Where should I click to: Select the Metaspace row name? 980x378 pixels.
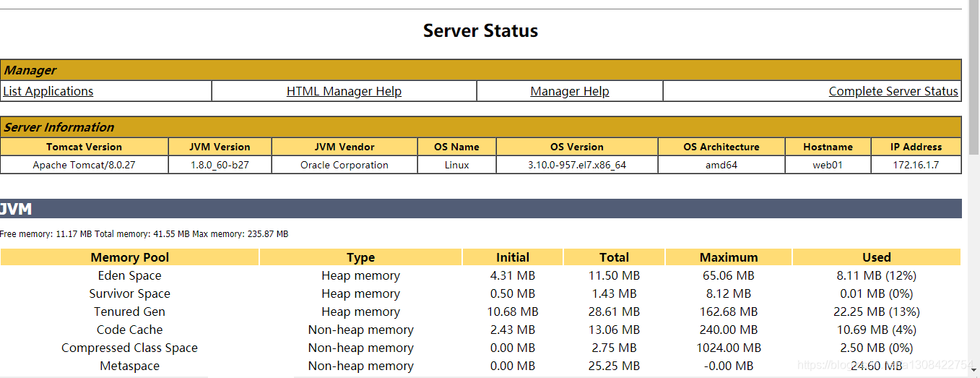click(x=130, y=366)
